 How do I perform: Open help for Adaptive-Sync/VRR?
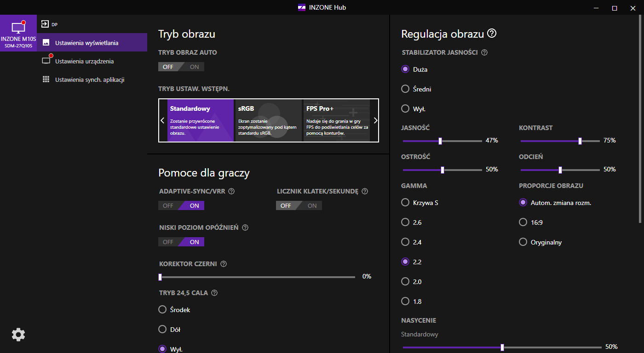[231, 191]
